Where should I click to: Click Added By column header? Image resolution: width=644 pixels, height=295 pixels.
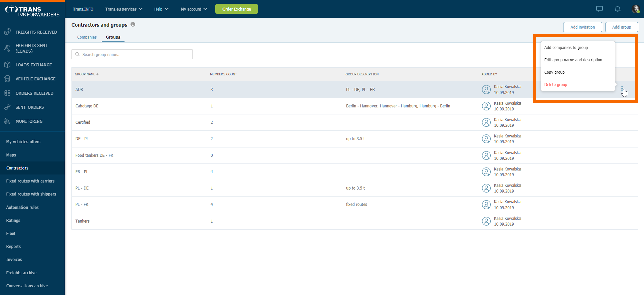pyautogui.click(x=489, y=74)
